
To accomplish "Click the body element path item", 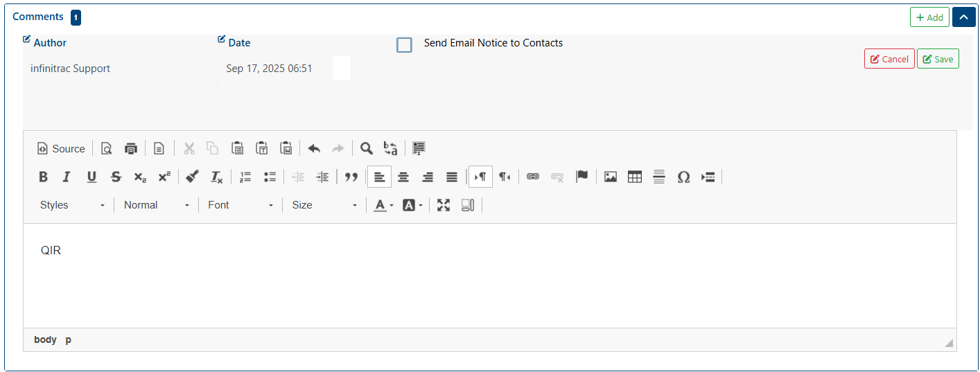I will pyautogui.click(x=45, y=339).
